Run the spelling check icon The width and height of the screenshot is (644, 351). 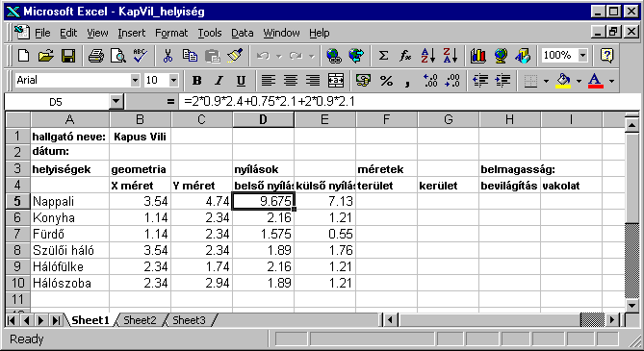pos(140,56)
